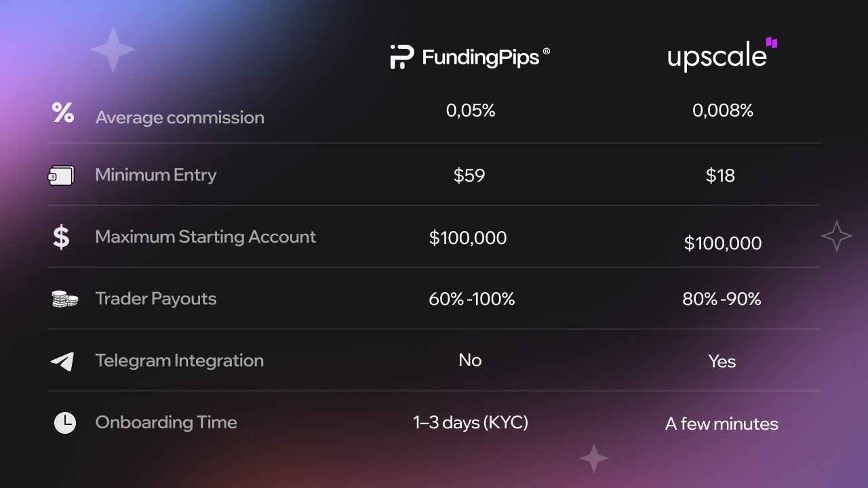
Task: Click the 1–3 days (KYC) onboarding value
Action: point(471,423)
